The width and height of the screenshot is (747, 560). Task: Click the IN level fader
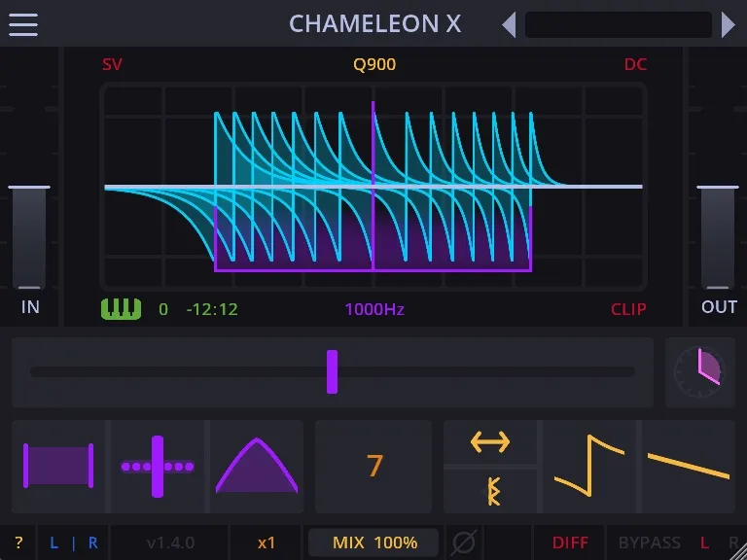point(29,237)
